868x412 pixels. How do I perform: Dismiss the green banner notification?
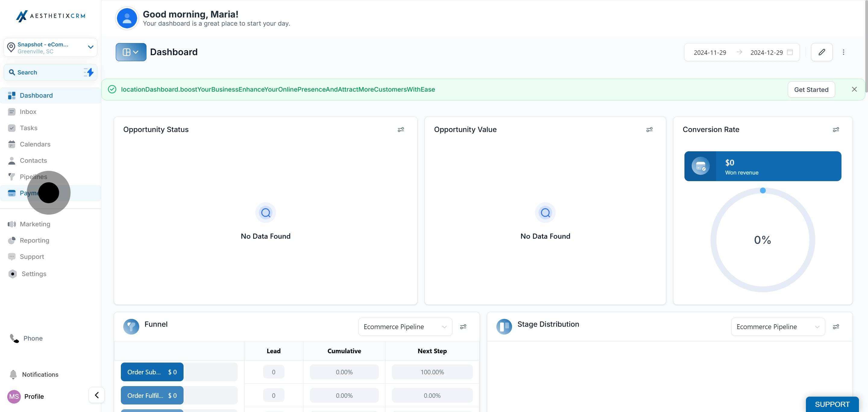click(854, 89)
